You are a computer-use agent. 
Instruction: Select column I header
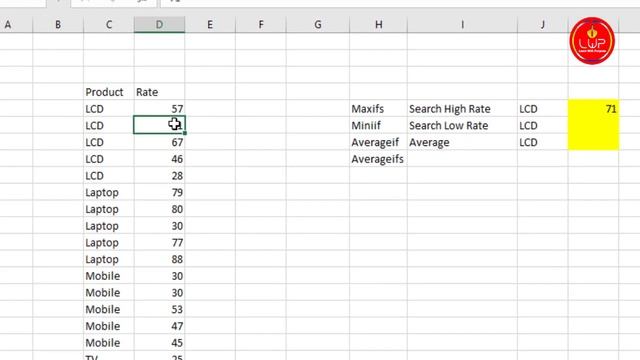point(462,24)
